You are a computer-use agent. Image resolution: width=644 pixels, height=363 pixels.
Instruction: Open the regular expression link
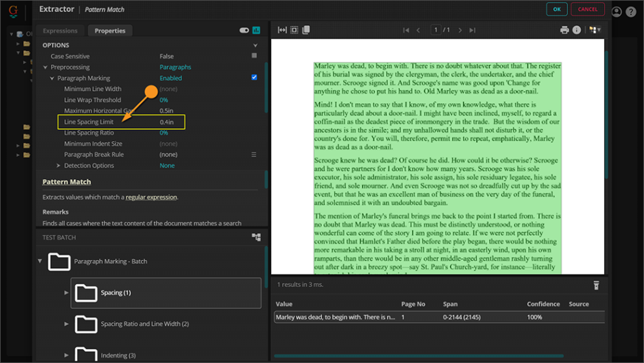pyautogui.click(x=151, y=197)
